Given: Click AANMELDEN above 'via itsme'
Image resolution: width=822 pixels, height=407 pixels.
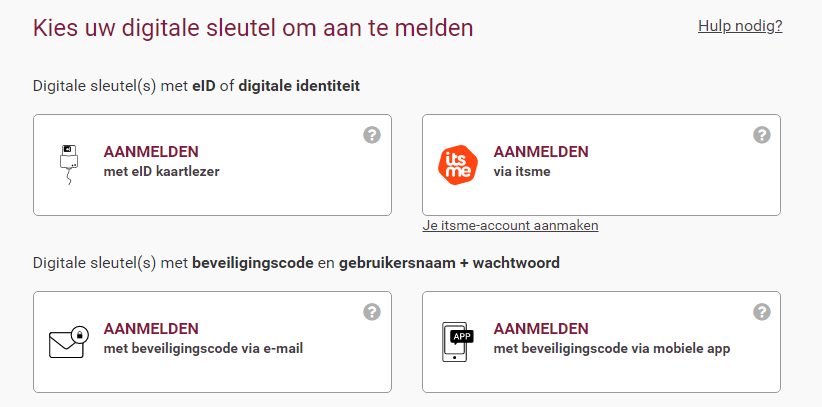Looking at the screenshot, I should point(541,152).
